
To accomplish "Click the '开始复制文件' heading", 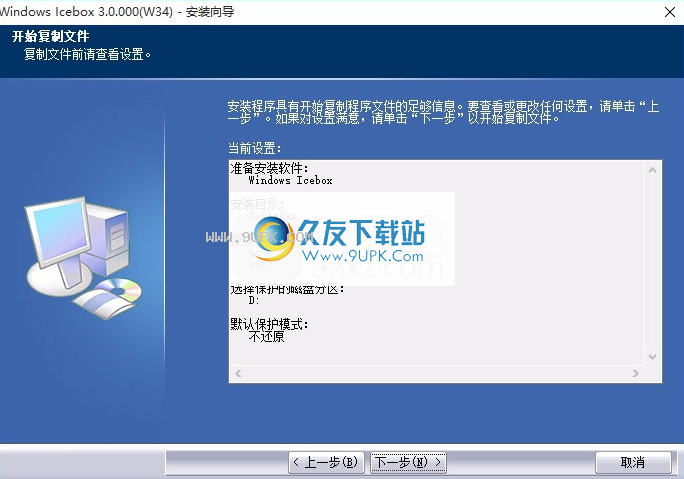I will pyautogui.click(x=51, y=36).
